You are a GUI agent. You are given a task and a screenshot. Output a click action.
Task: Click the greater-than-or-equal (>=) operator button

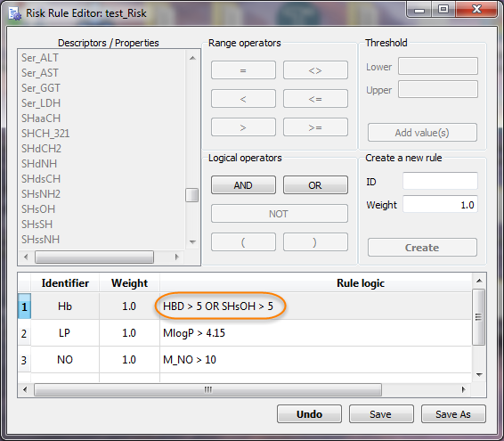[315, 127]
